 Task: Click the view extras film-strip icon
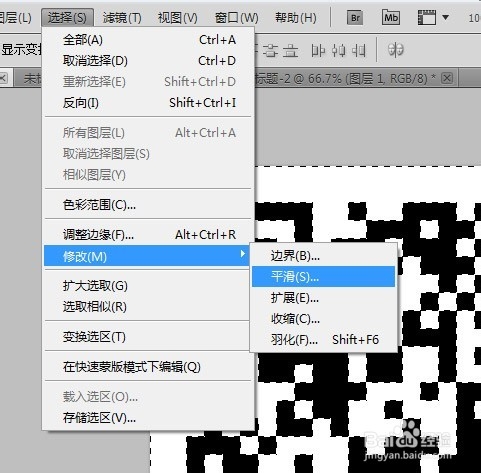[x=427, y=17]
